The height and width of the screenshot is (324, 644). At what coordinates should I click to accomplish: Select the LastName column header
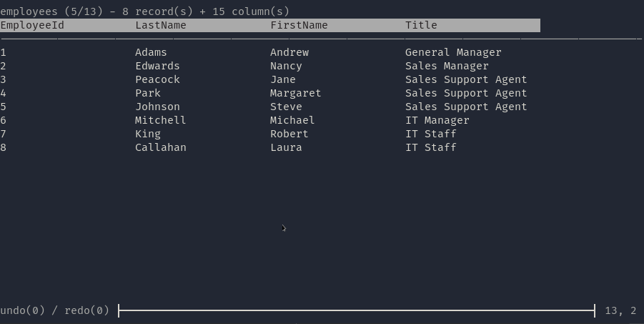click(x=161, y=26)
